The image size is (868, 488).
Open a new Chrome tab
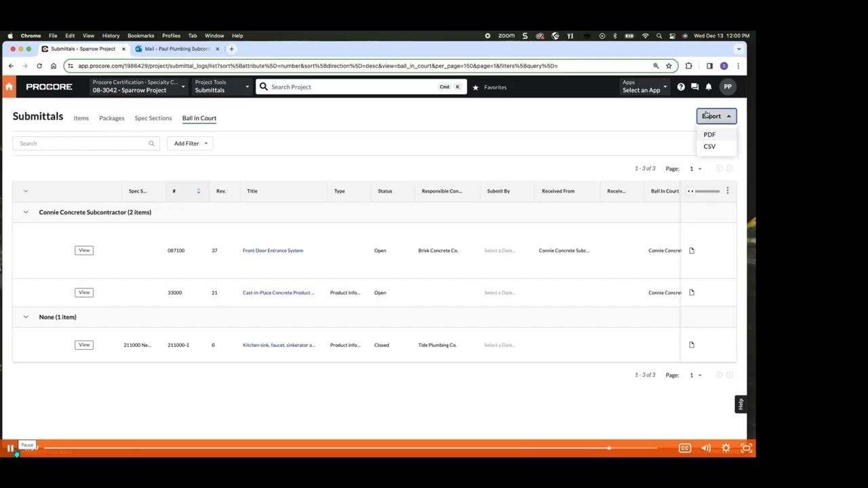[x=231, y=49]
